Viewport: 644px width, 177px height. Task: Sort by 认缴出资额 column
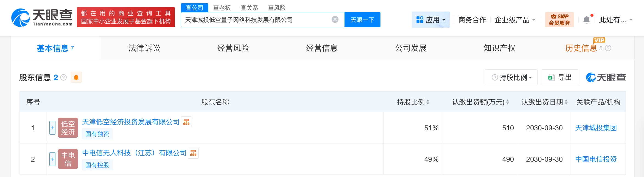508,102
